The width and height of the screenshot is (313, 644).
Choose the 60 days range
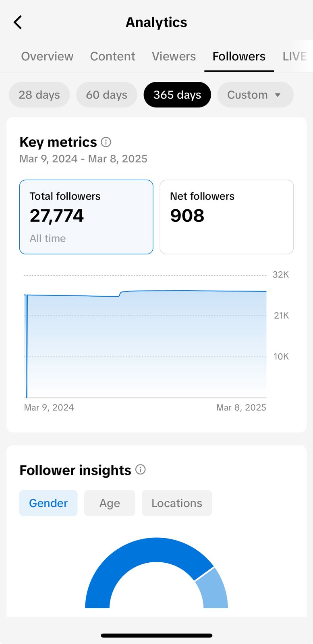point(106,95)
